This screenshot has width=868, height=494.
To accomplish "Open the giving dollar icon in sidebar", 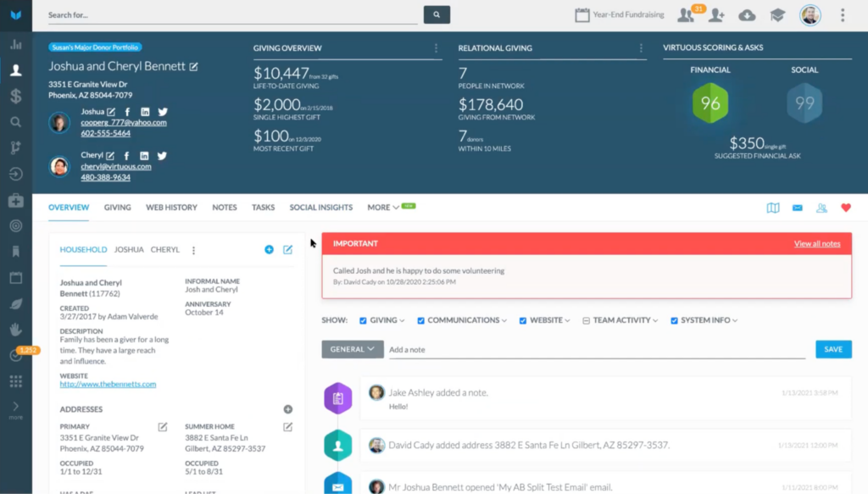I will (16, 96).
